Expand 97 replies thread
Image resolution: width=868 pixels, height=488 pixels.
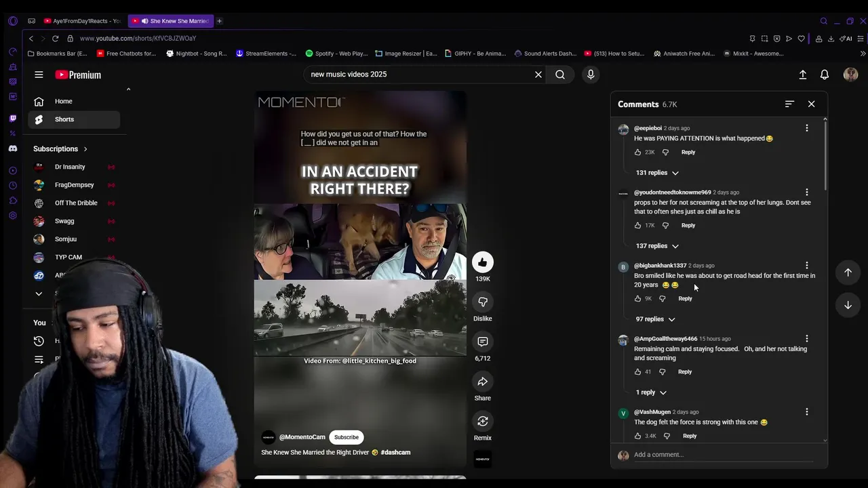pyautogui.click(x=655, y=319)
